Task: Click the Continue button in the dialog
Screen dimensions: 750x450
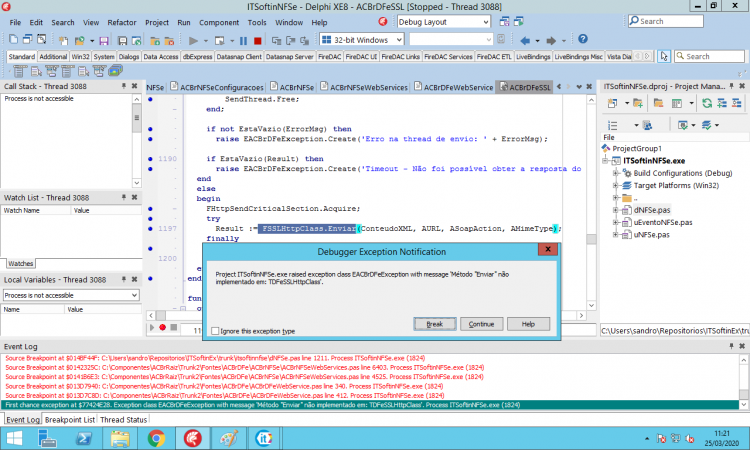Action: (x=481, y=324)
